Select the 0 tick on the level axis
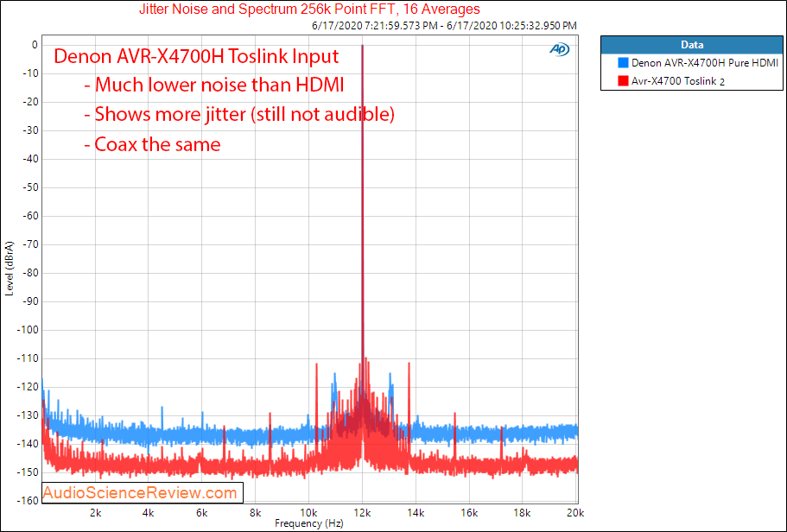Viewport: 787px width, 532px height. pyautogui.click(x=35, y=45)
